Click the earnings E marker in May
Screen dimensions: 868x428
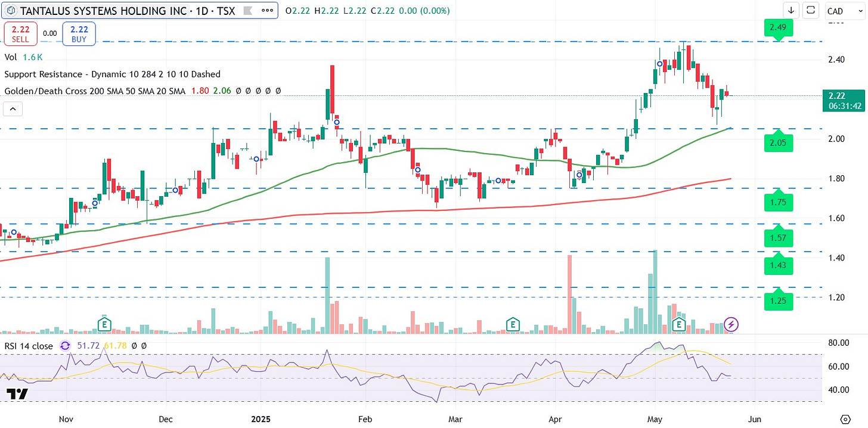(678, 324)
